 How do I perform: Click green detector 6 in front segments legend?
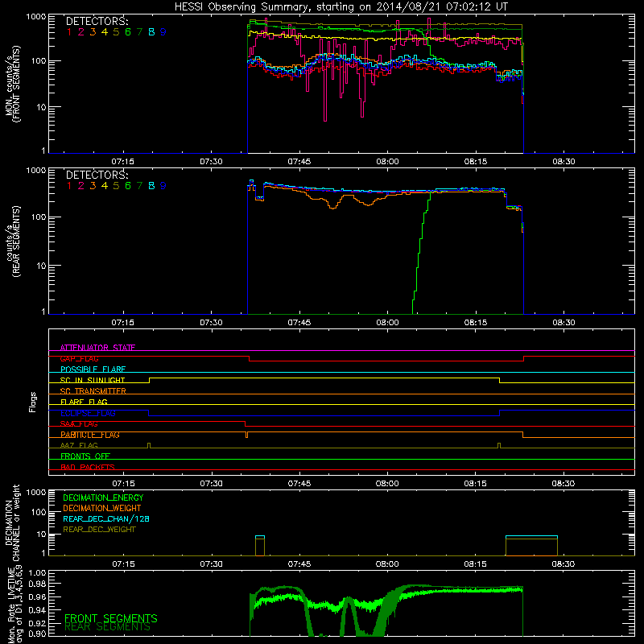coord(128,32)
